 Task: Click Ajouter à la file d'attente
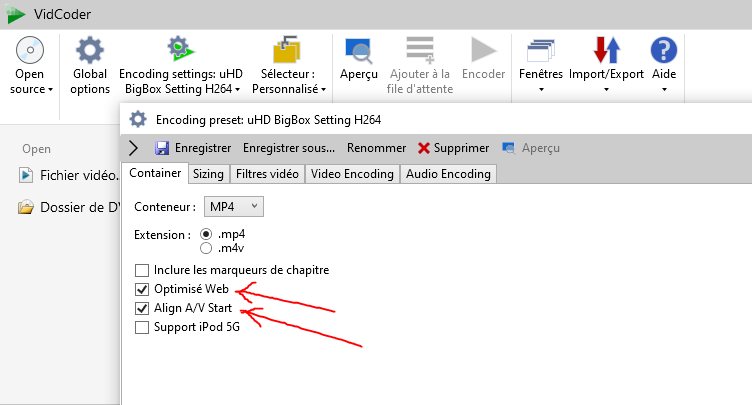click(420, 66)
